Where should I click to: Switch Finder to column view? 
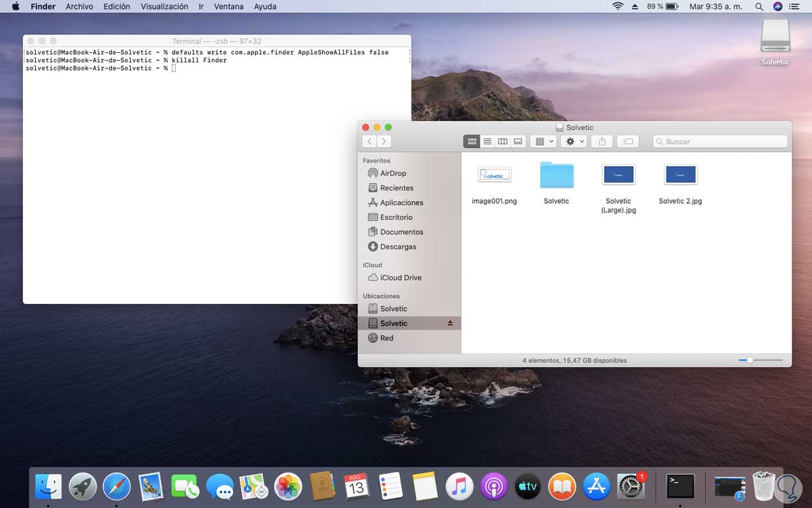503,142
